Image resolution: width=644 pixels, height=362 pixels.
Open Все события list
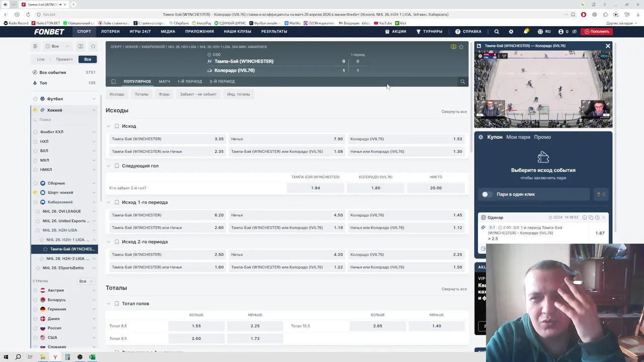pos(64,72)
